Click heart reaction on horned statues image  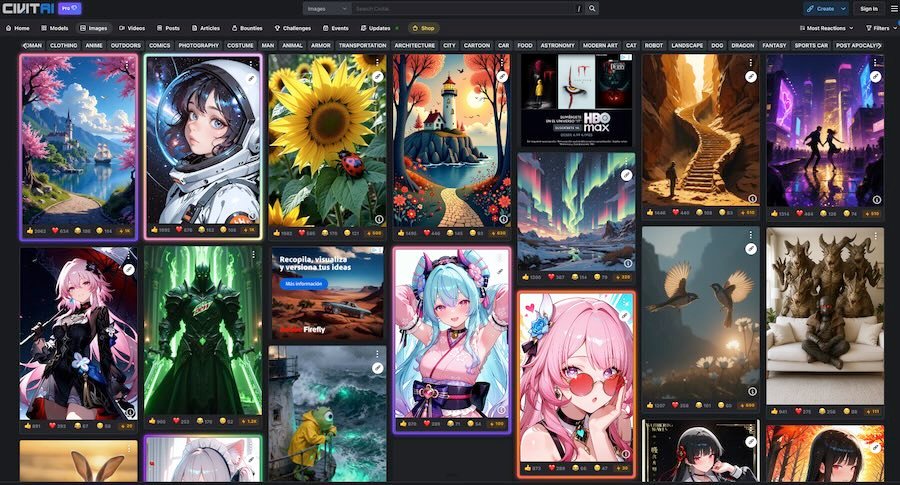[805, 411]
